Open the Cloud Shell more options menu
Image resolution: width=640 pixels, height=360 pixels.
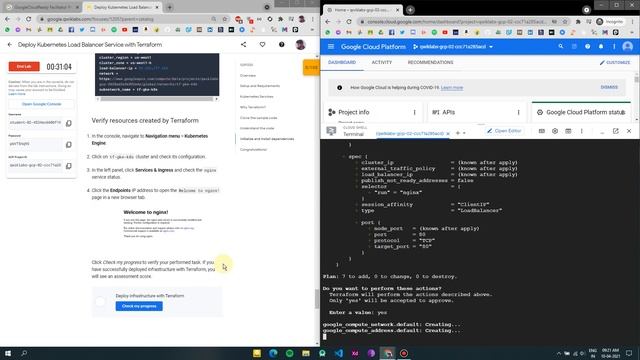pos(582,131)
